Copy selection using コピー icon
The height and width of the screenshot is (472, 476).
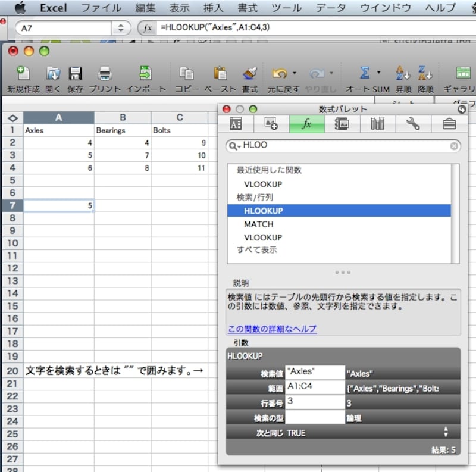tap(186, 73)
